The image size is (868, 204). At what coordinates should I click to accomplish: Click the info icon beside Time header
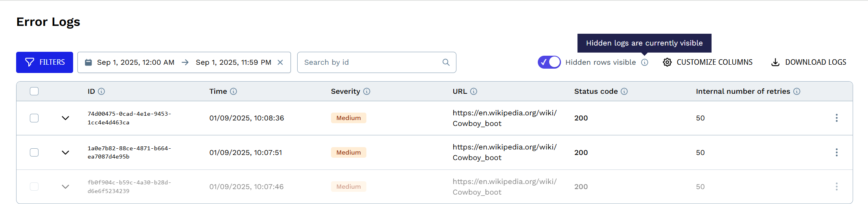coord(234,91)
